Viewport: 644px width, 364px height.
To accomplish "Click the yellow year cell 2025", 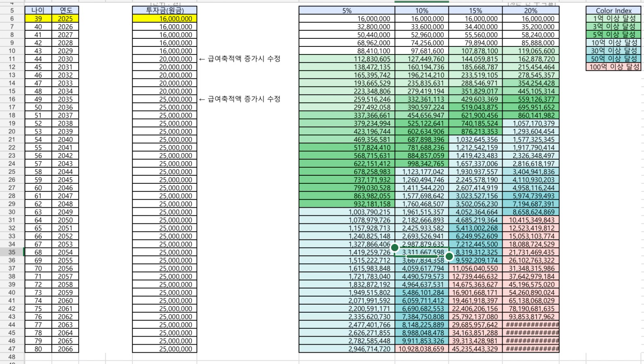I will pyautogui.click(x=65, y=19).
